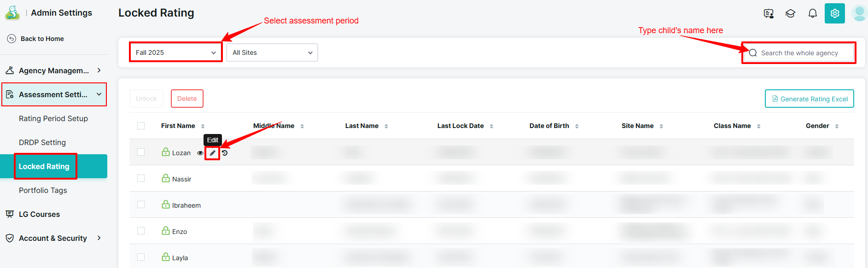Click the red Delete button
Viewport: 868px width, 268px height.
pos(187,99)
